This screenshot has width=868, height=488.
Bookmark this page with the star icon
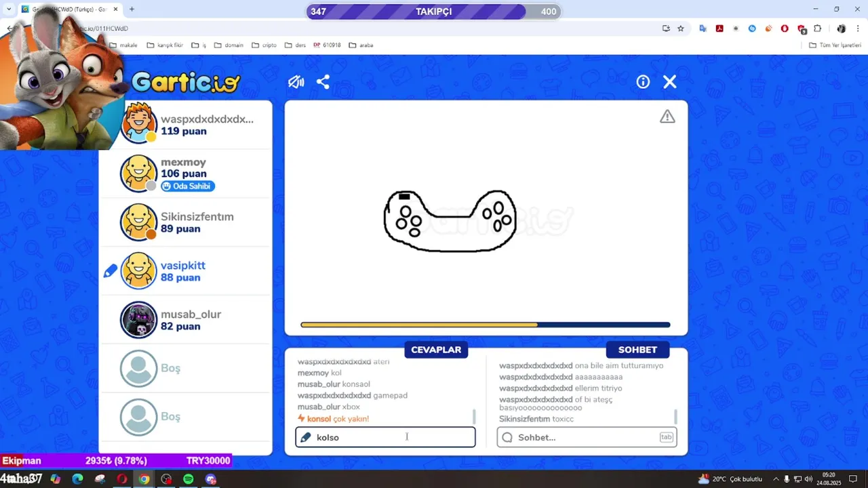coord(681,28)
